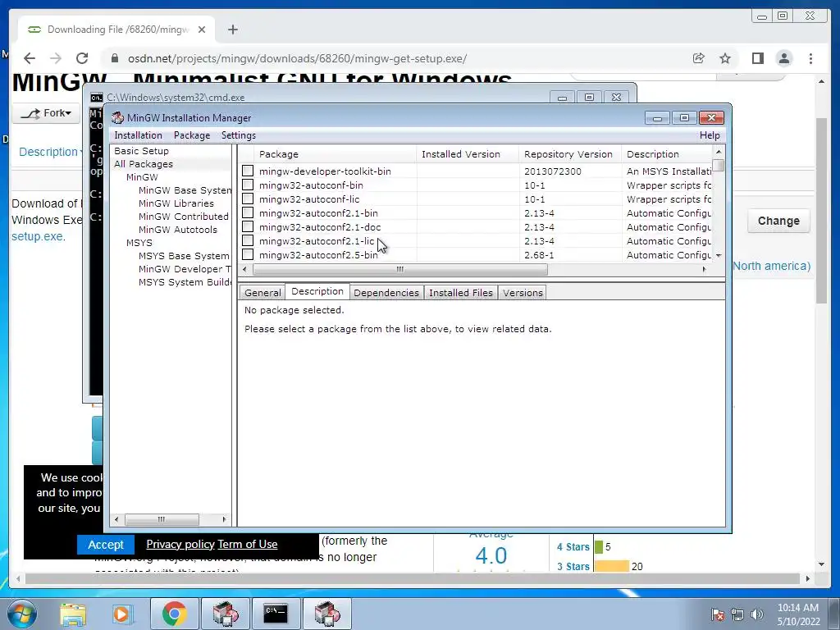
Task: Select the mingw32-autoconf2.5-bin package name
Action: pos(318,255)
